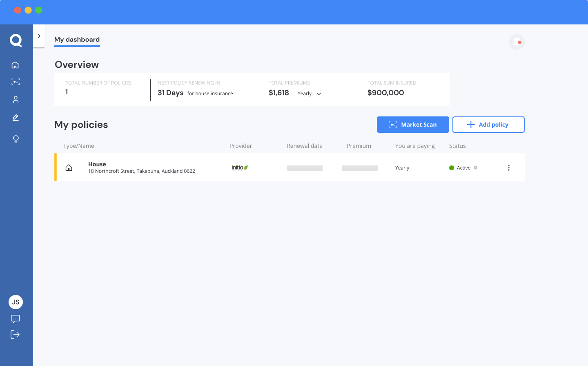Open the lightbulb tips icon in sidebar
The height and width of the screenshot is (366, 588).
pyautogui.click(x=16, y=139)
